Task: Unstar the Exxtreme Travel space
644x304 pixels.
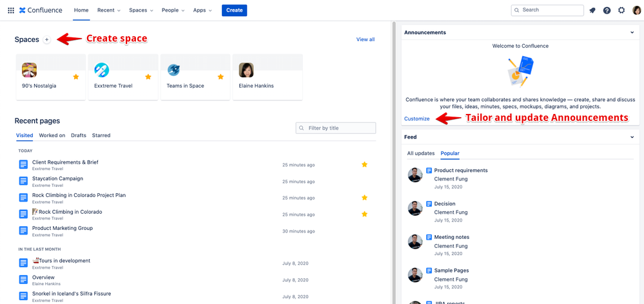Action: point(148,77)
